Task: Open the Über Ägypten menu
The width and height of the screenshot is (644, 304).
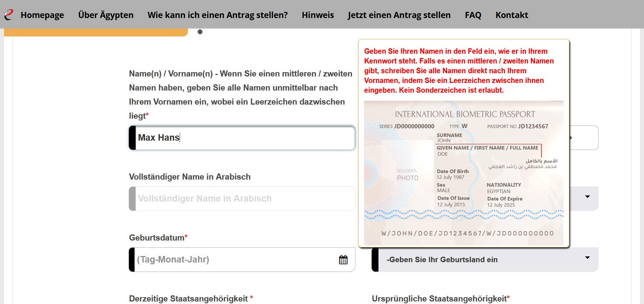Action: click(x=106, y=15)
